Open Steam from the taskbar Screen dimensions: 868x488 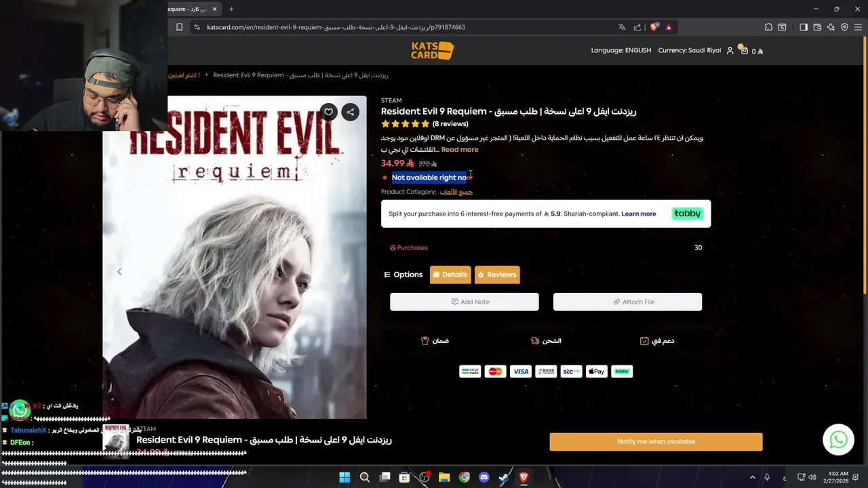pos(504,477)
